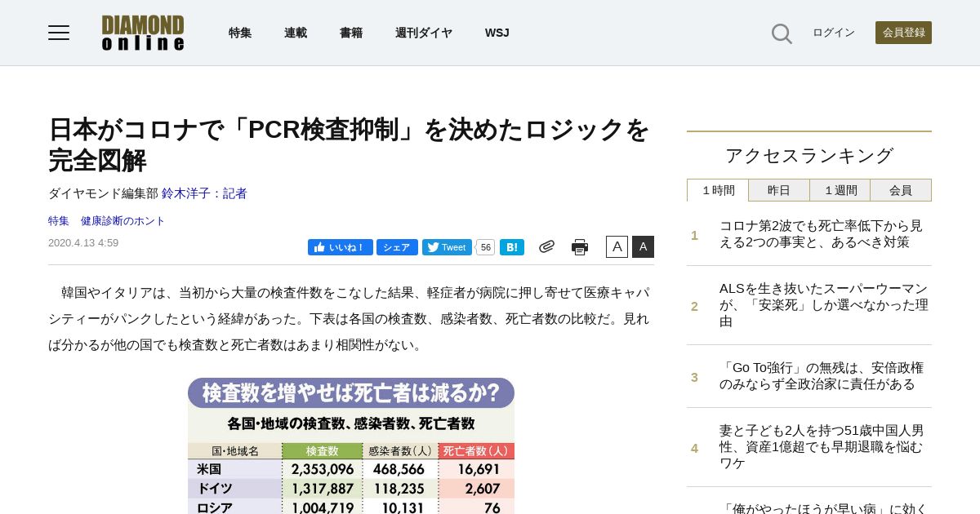
Task: Open the 健康診断のホント link
Action: click(123, 221)
